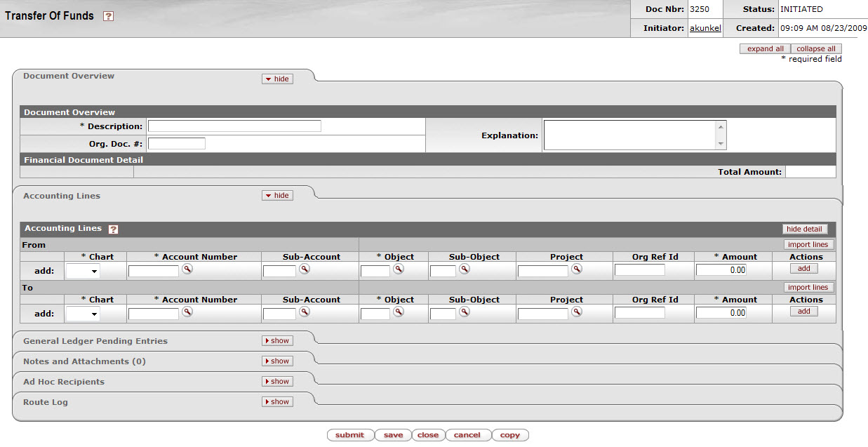Click the help icon beside Transfer Of Funds title
The width and height of the screenshot is (868, 447).
[108, 16]
